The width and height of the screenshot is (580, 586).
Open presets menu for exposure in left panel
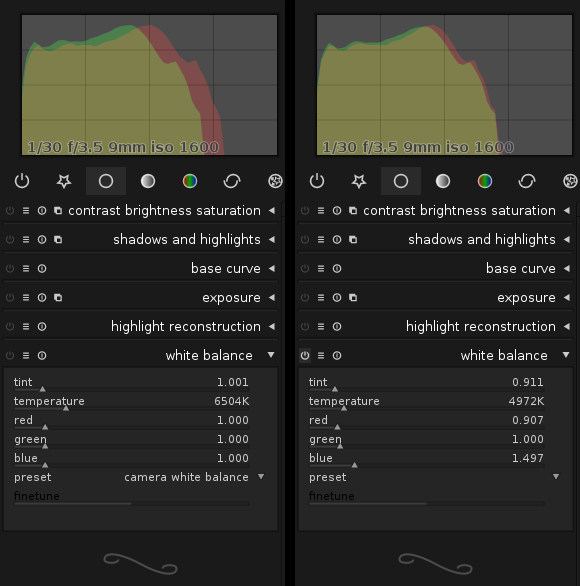pos(26,297)
